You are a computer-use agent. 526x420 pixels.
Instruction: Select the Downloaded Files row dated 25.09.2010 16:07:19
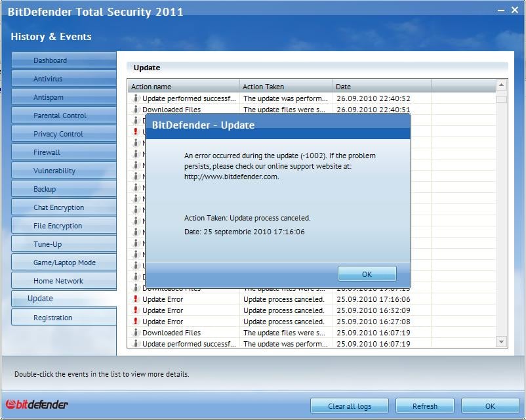[312, 332]
